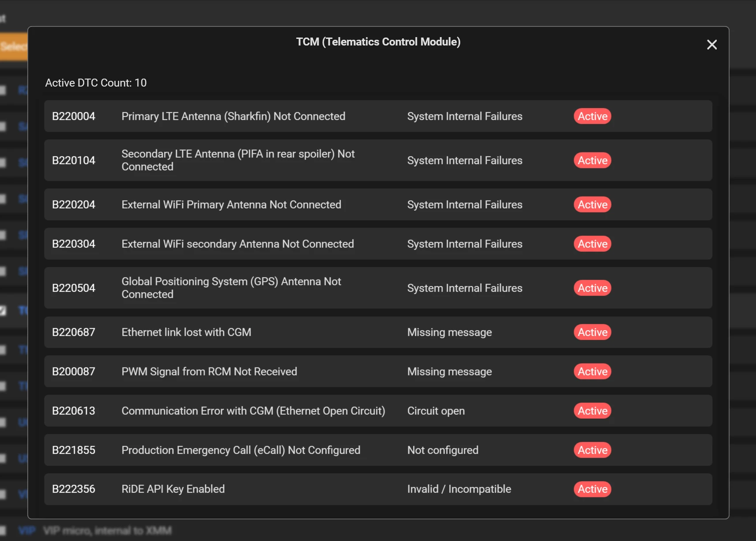Click DTC code B220613

74,411
